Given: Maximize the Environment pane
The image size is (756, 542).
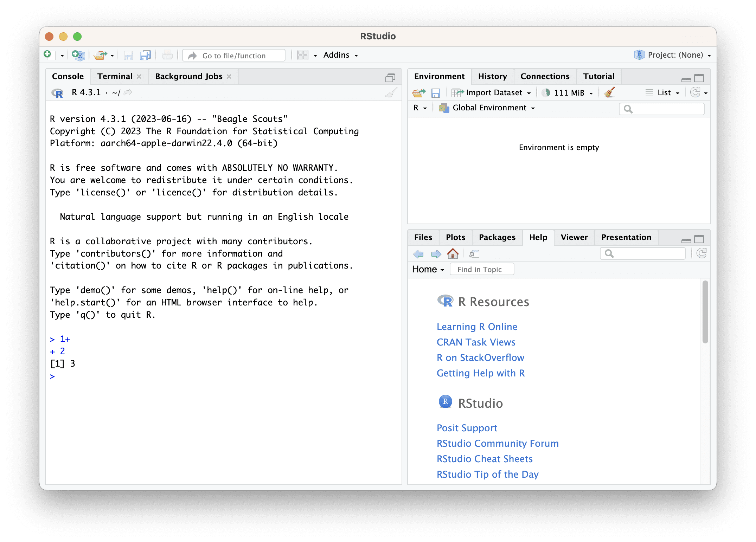Looking at the screenshot, I should tap(699, 78).
